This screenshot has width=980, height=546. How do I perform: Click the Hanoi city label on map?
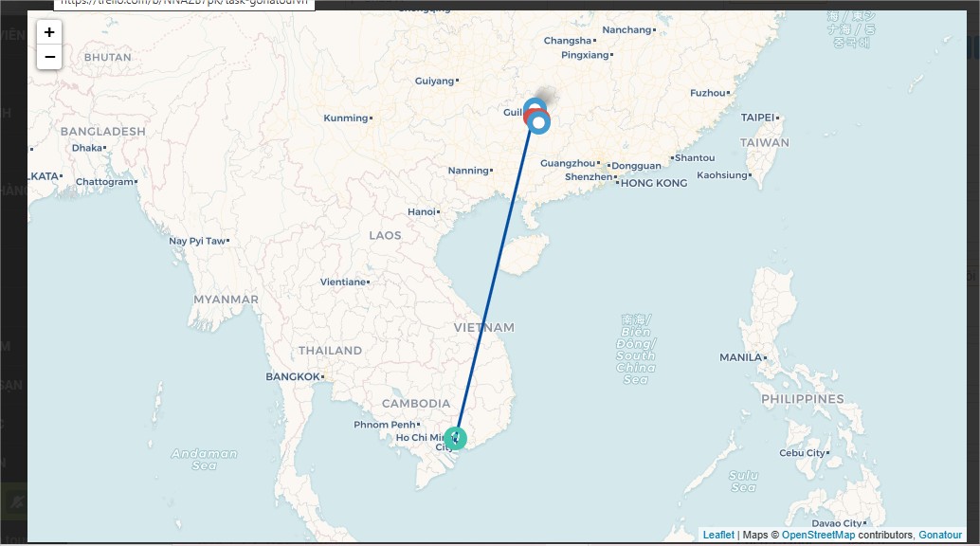tap(422, 212)
